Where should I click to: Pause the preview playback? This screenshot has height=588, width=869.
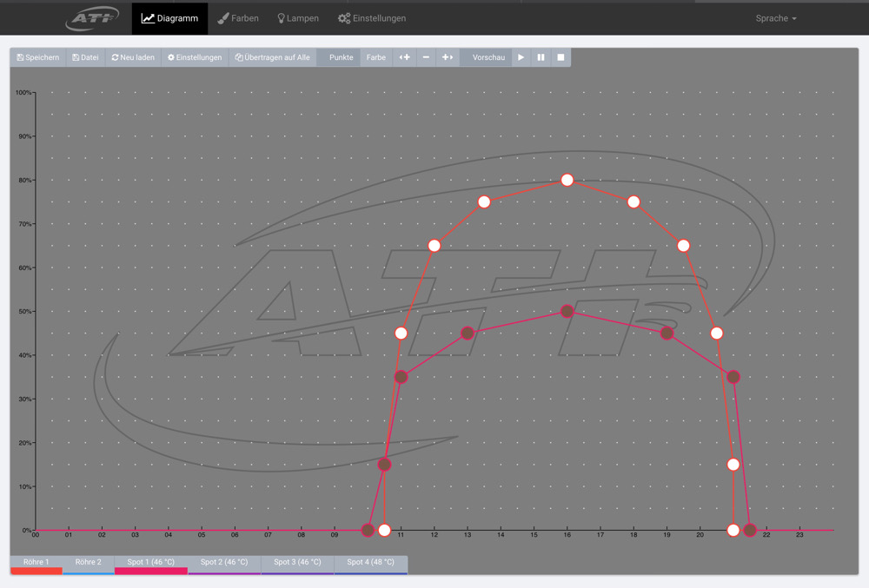(x=541, y=57)
